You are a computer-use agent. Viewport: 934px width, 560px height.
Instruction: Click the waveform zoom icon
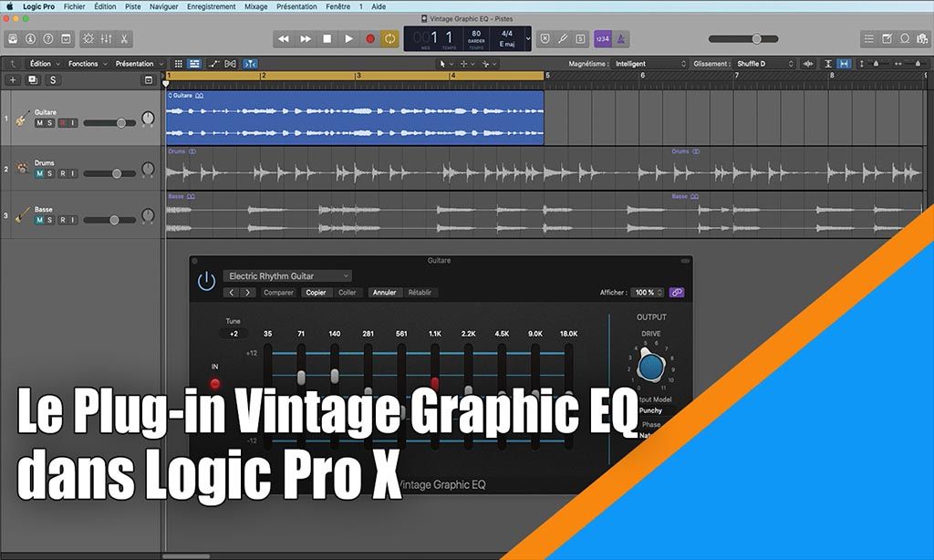click(808, 64)
